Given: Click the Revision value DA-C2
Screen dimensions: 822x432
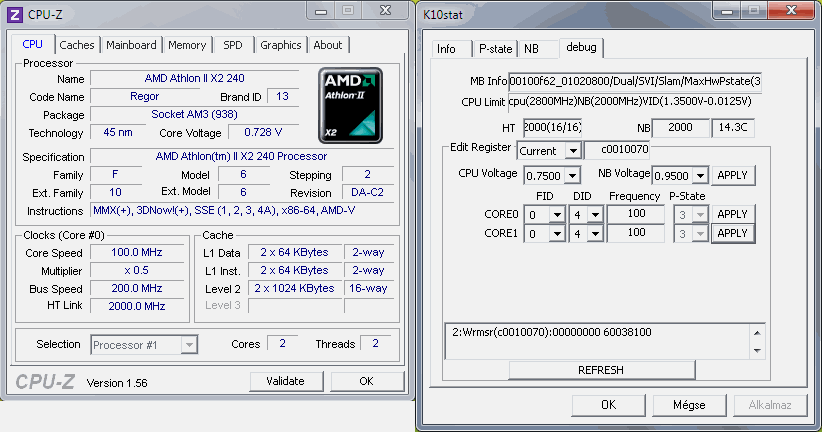Looking at the screenshot, I should coord(367,192).
